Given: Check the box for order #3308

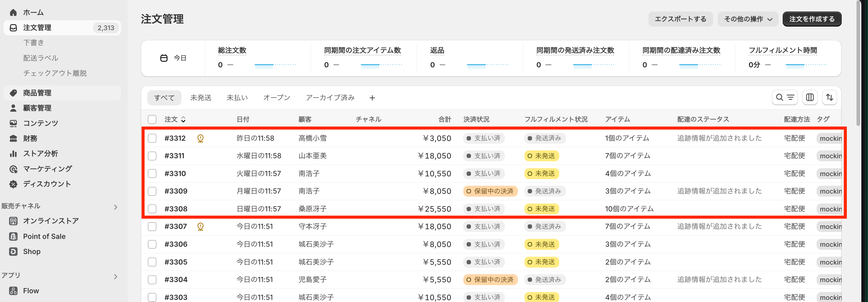Looking at the screenshot, I should (x=152, y=209).
